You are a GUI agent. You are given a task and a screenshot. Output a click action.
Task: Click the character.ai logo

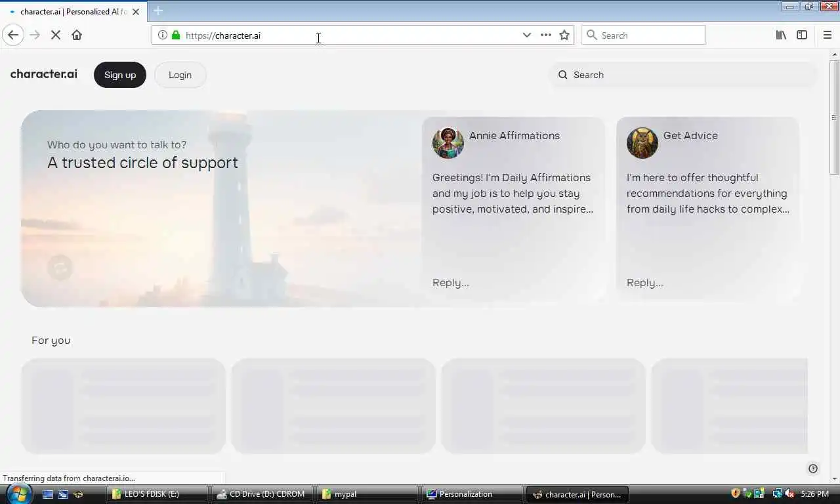click(44, 73)
